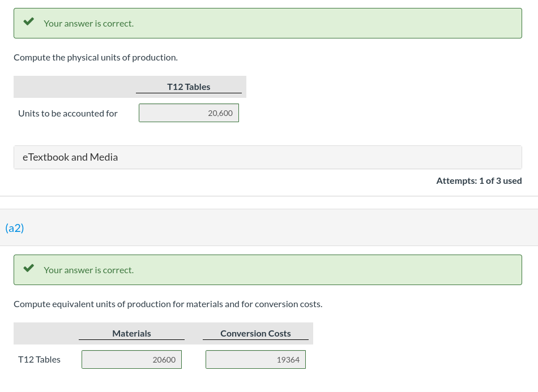The image size is (538, 392).
Task: Click the Materials input showing 20600
Action: (x=131, y=359)
